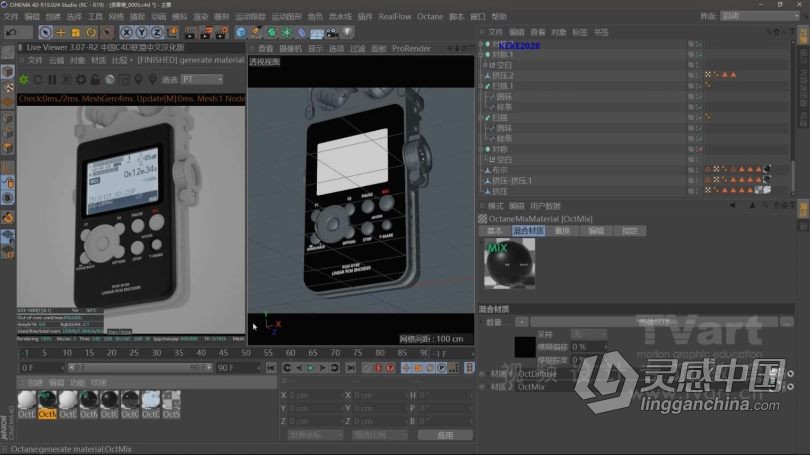The height and width of the screenshot is (455, 810).
Task: Play animation forward with green play button
Action: 310,368
